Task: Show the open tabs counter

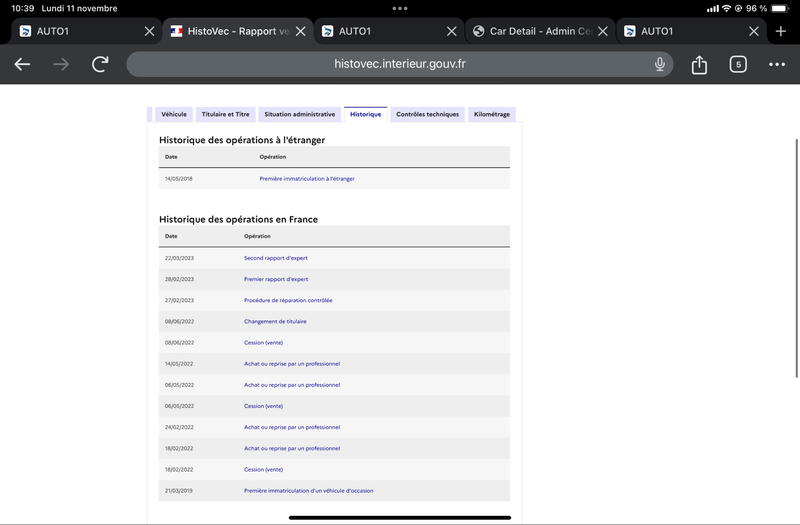Action: click(738, 64)
